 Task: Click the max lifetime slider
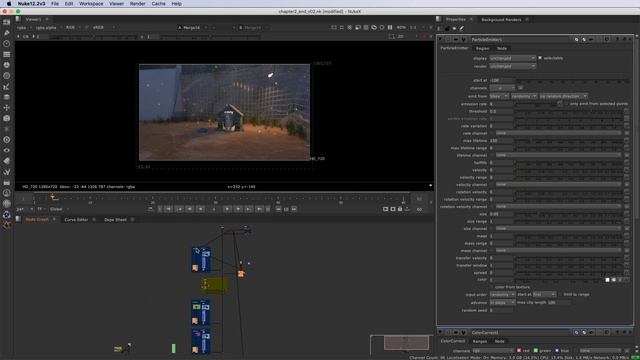[x=569, y=141]
